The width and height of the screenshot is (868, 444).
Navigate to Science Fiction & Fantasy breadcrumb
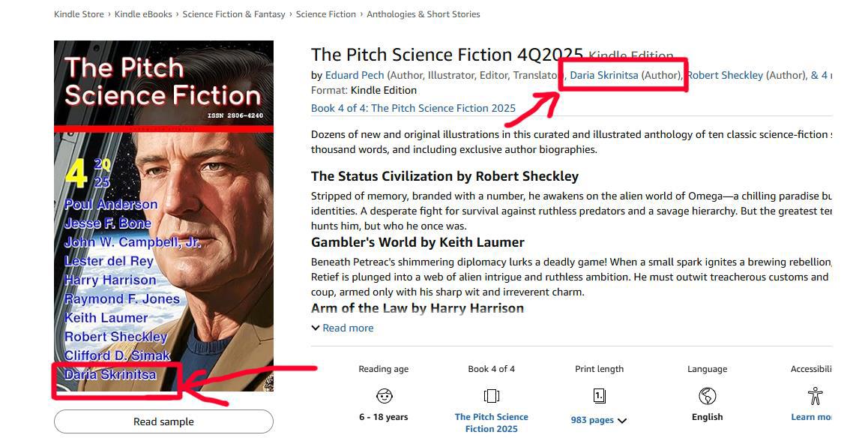(234, 14)
